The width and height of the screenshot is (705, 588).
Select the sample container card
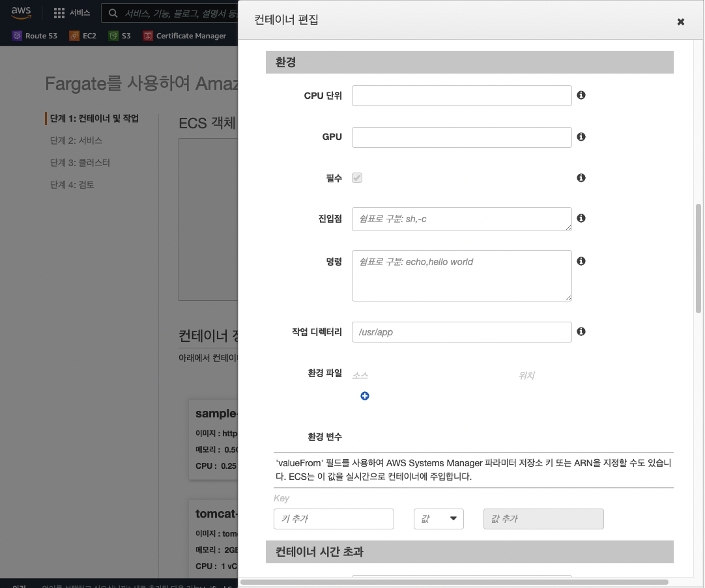pyautogui.click(x=213, y=440)
